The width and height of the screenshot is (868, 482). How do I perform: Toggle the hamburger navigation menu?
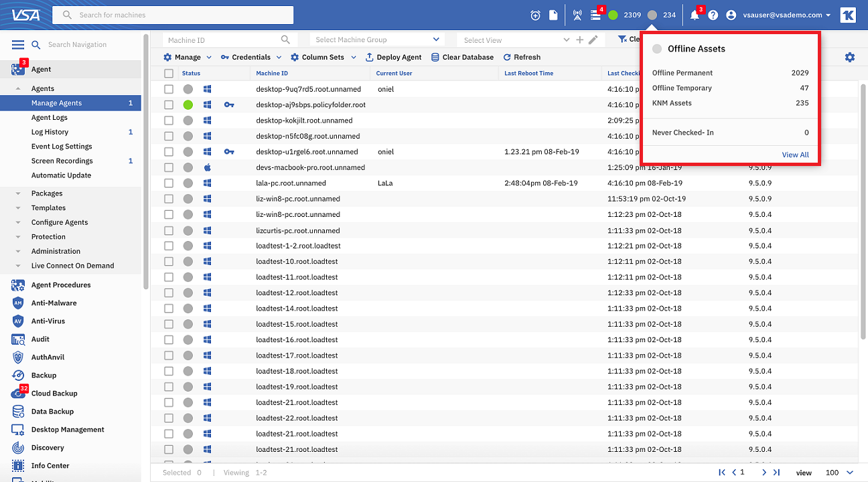coord(18,45)
